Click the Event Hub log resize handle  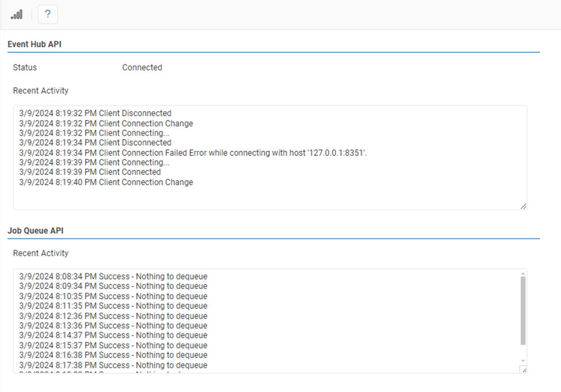tap(523, 206)
